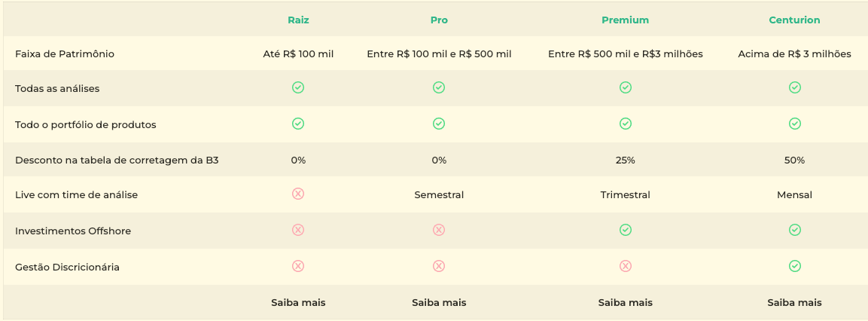The height and width of the screenshot is (321, 868).
Task: Click Premium check for Todo o portfólio
Action: [625, 124]
